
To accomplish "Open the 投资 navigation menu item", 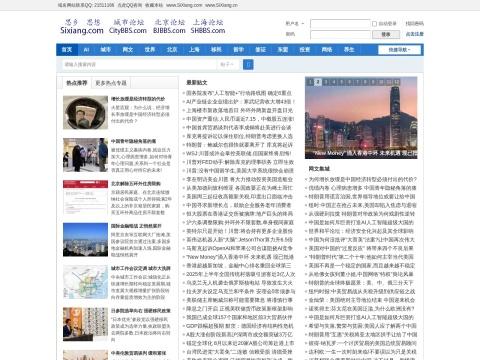I will point(305,50).
